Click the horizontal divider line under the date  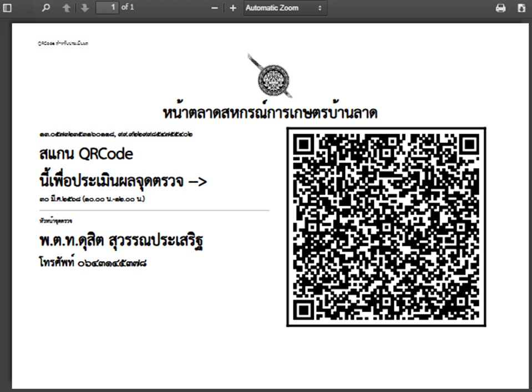(154, 211)
